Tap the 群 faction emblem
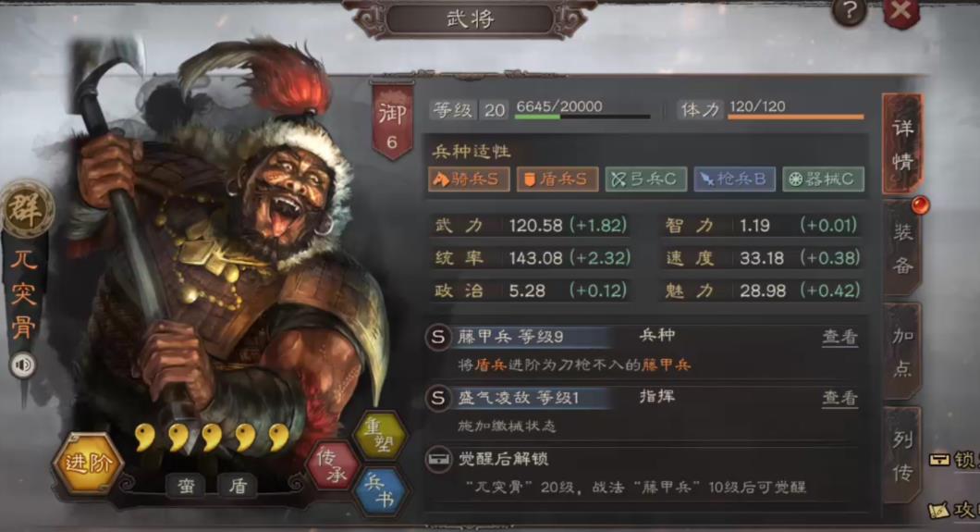980x532 pixels. tap(26, 208)
